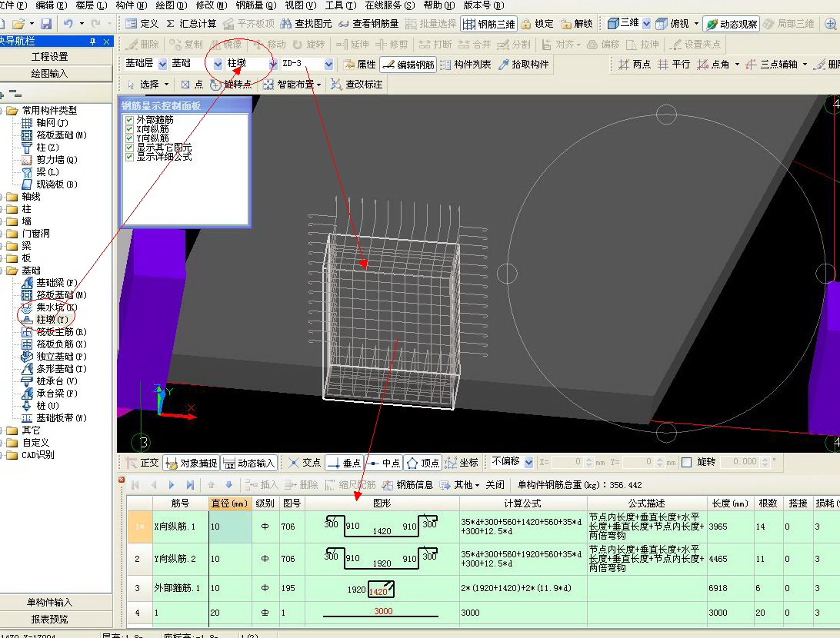
Task: Open the 柱墩 component type dropdown
Action: (273, 65)
